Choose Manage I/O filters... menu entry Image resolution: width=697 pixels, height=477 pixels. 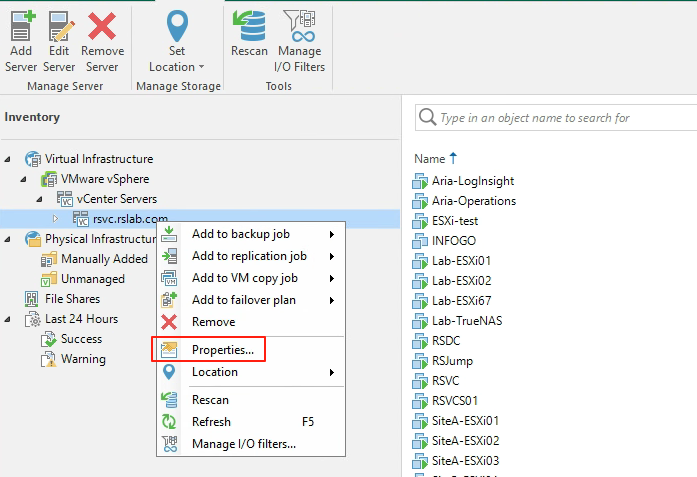coord(251,444)
